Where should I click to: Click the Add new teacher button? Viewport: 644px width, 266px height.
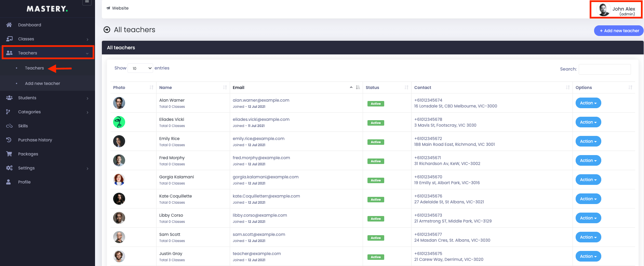[x=619, y=31]
